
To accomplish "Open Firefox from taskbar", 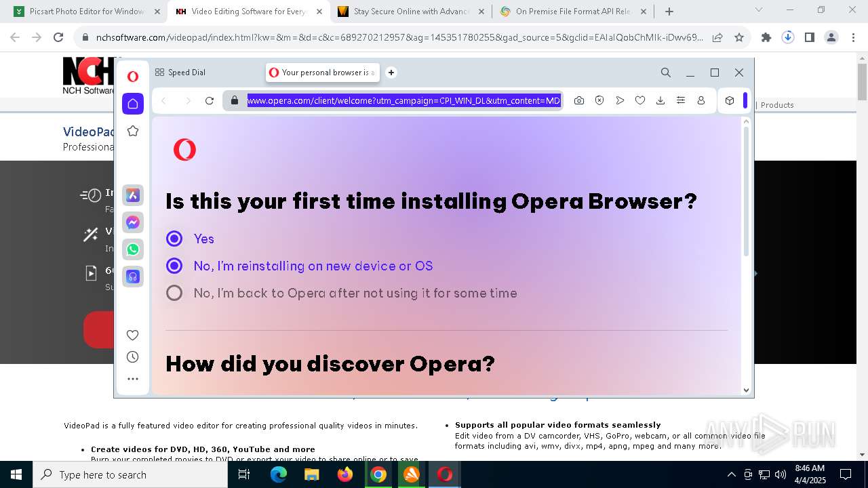I will tap(344, 474).
